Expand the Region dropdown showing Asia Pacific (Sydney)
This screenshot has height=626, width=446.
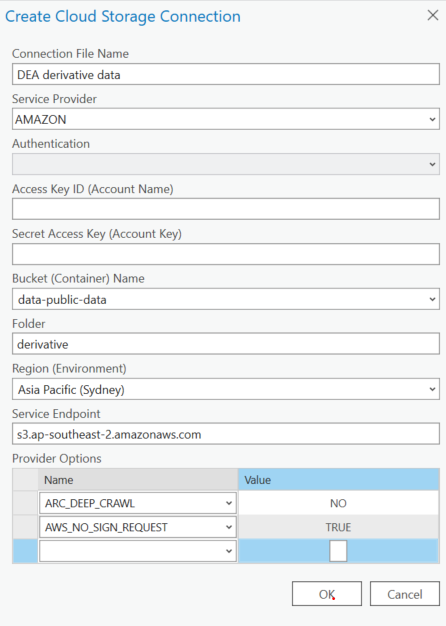coord(226,389)
